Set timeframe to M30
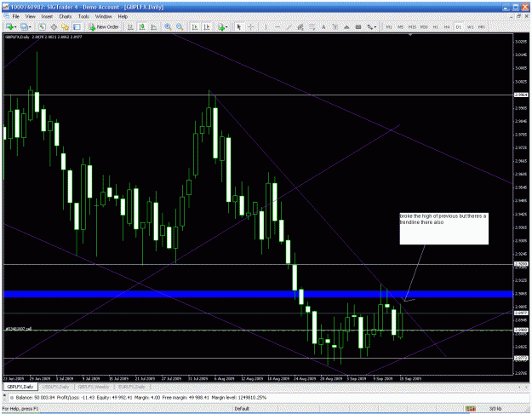Viewport: 532px width, 414px height. pos(424,27)
